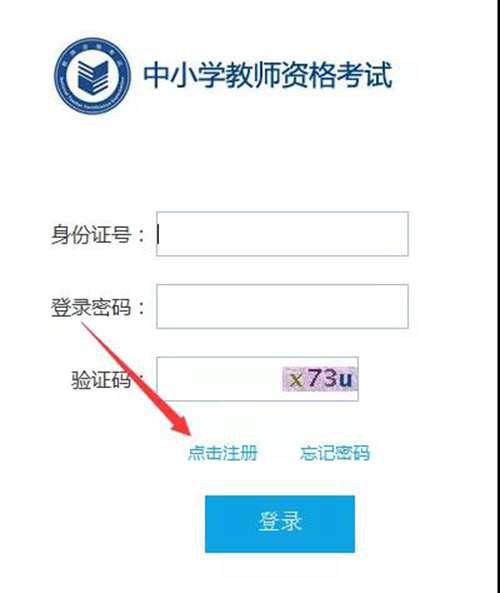Focus the 身份证号 input field
The image size is (500, 593).
tap(282, 234)
